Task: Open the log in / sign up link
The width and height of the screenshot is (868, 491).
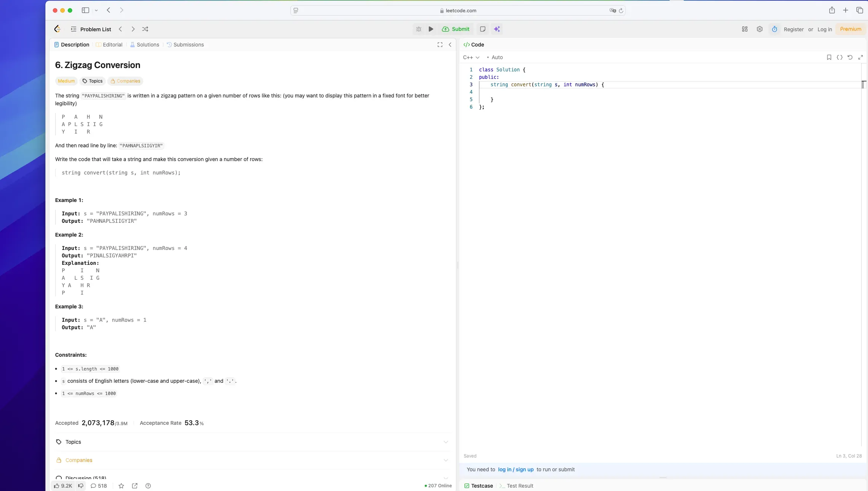Action: (516, 469)
